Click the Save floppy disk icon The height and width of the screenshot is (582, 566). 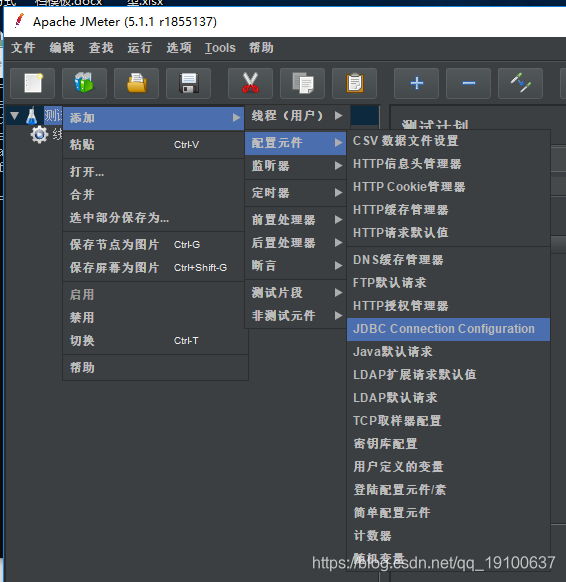pos(189,83)
